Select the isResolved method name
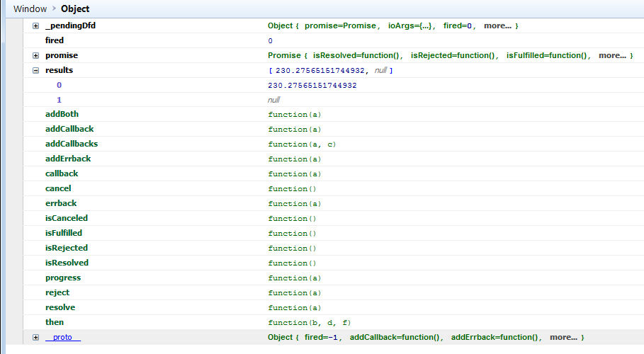The height and width of the screenshot is (354, 644). tap(67, 263)
